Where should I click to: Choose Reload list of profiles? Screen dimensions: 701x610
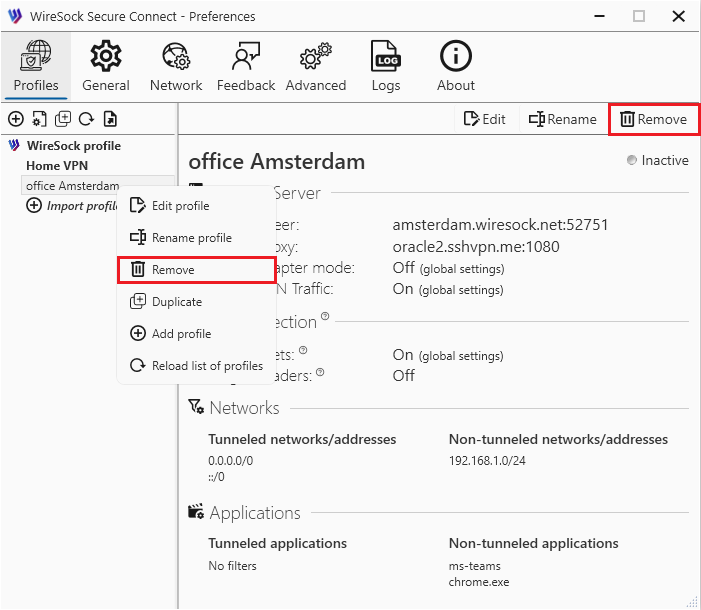click(196, 366)
